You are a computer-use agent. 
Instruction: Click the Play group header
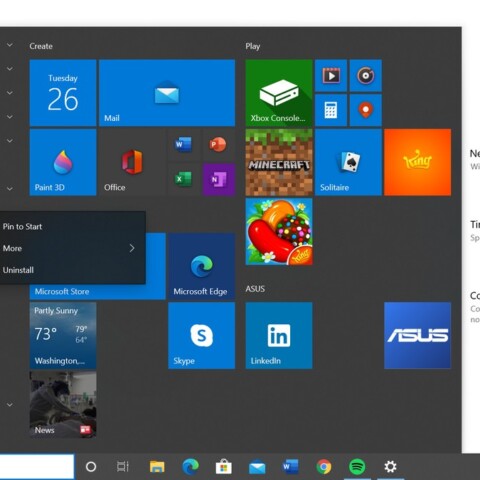pos(253,46)
